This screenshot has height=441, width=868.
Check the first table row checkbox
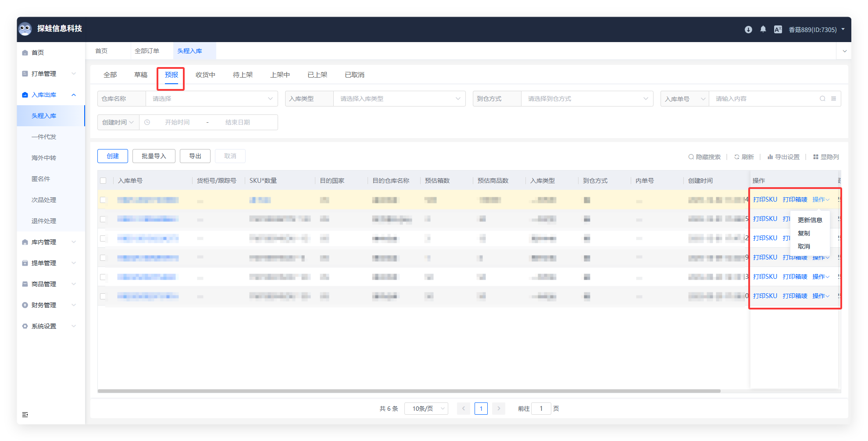pyautogui.click(x=103, y=200)
